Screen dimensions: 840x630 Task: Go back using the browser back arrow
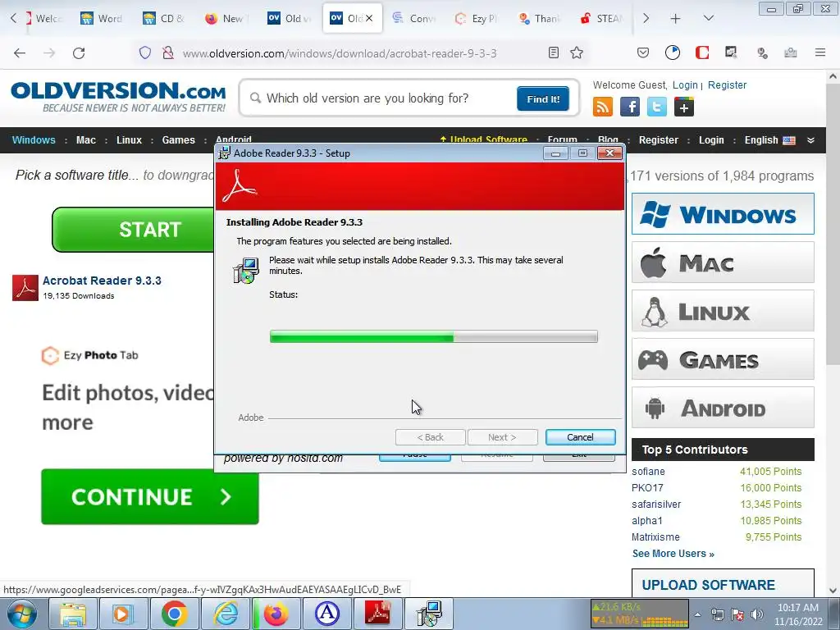click(20, 53)
